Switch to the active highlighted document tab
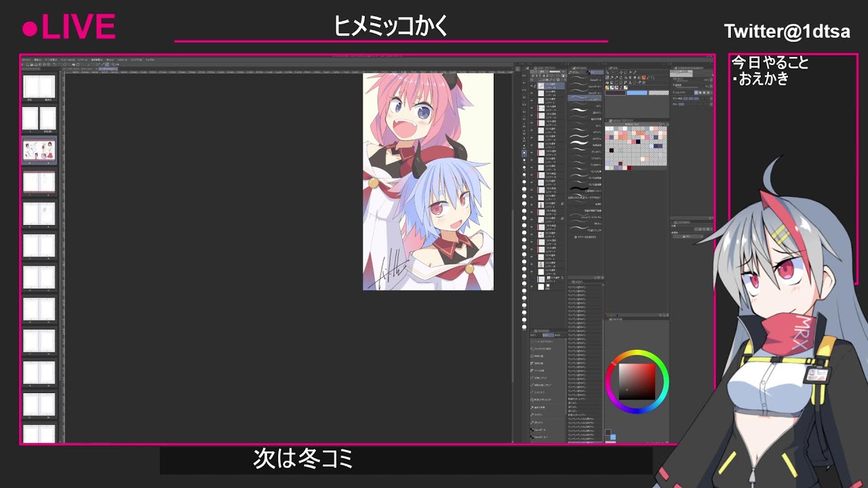The width and height of the screenshot is (868, 488). tap(108, 68)
